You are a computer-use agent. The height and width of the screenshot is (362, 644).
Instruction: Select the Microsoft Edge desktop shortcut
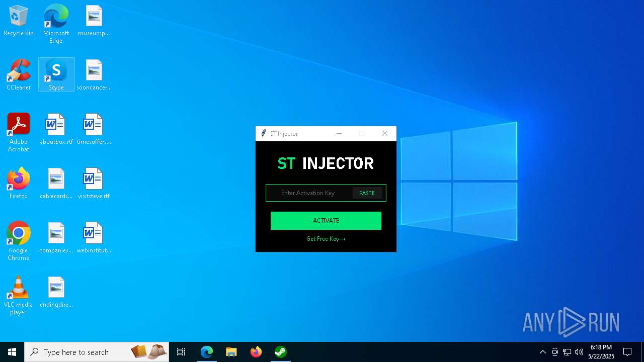point(56,23)
